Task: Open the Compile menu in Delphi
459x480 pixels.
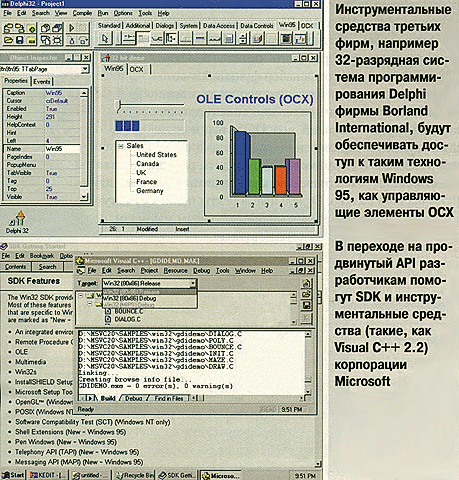Action: pyautogui.click(x=82, y=13)
